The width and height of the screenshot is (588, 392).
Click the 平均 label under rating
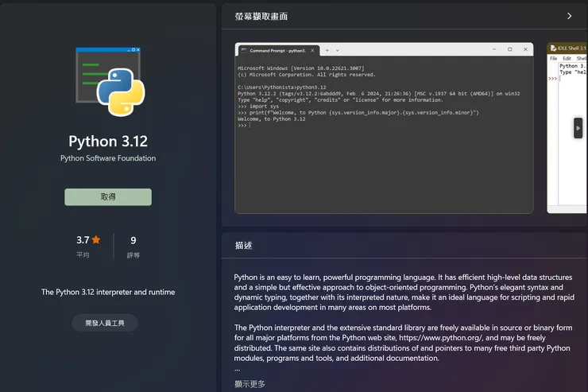(x=83, y=255)
